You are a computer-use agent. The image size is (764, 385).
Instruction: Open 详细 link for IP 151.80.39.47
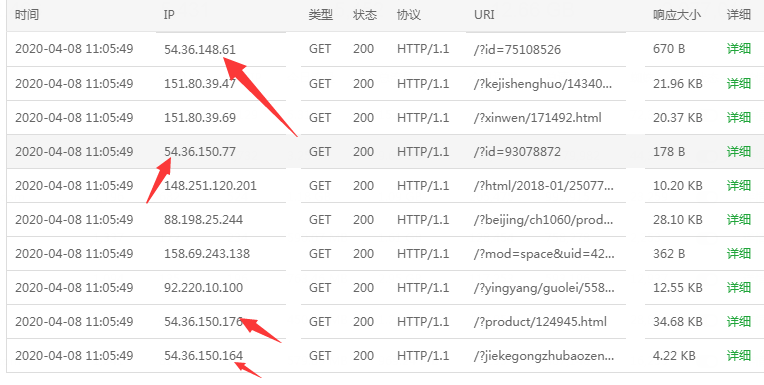pyautogui.click(x=739, y=83)
